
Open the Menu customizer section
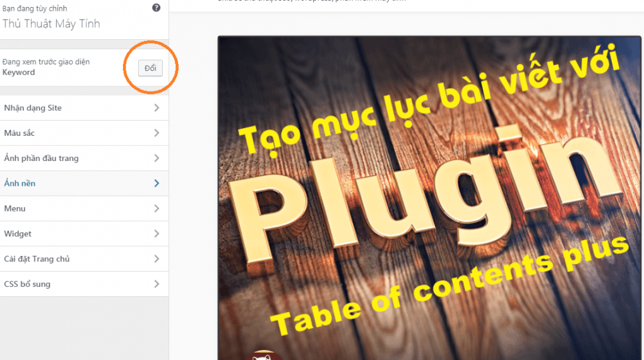coord(84,208)
